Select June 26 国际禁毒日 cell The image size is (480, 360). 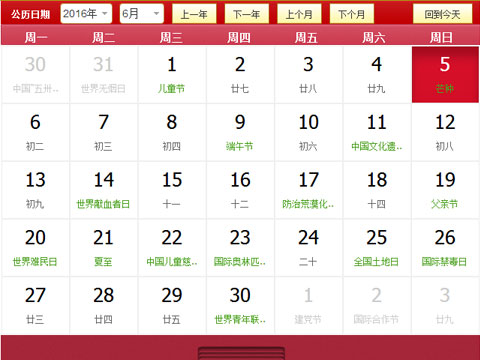[445, 248]
